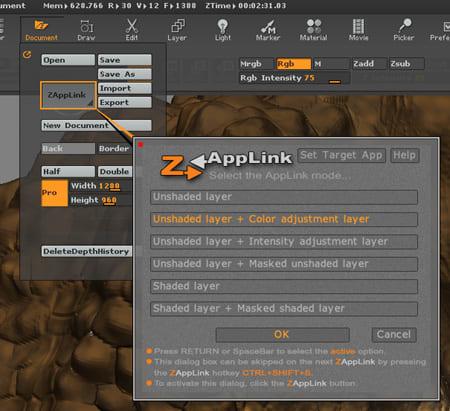Select Unshaded layer + Color adjustment layer
Screen dimensions: 450x411
click(x=284, y=219)
